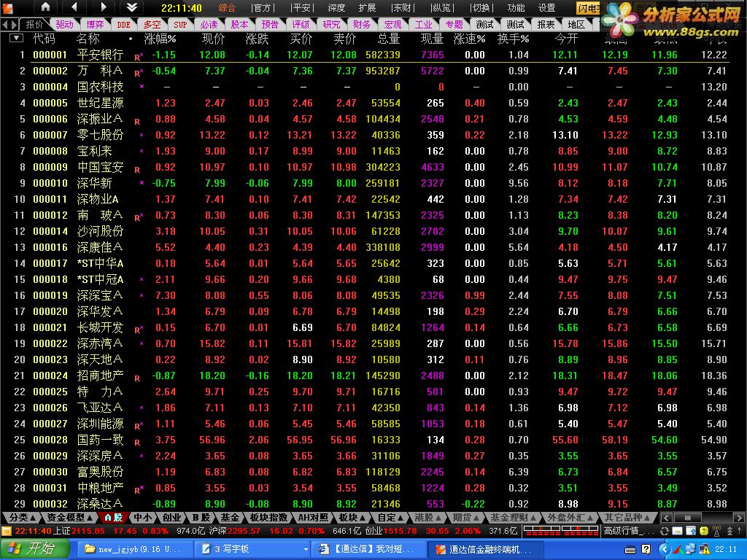Viewport: 747px width, 560px height.
Task: Click the 高级行情 status label
Action: point(629,531)
